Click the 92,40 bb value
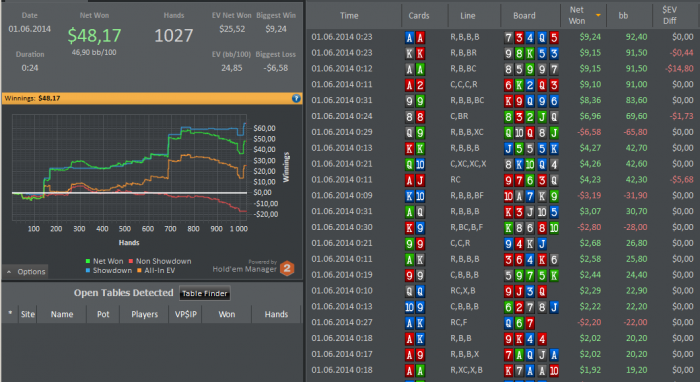Image resolution: width=700 pixels, height=382 pixels. 636,37
